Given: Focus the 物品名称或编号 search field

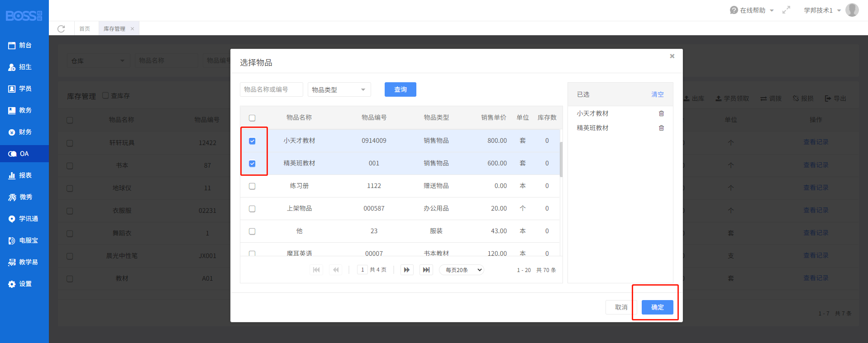Looking at the screenshot, I should point(272,89).
